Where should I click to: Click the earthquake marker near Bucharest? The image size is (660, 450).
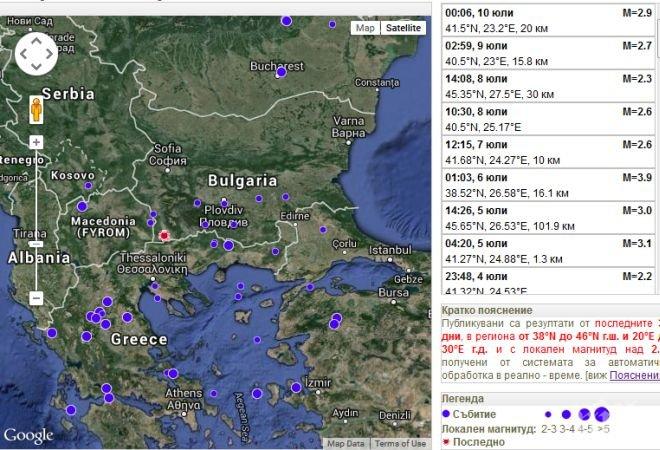(281, 71)
